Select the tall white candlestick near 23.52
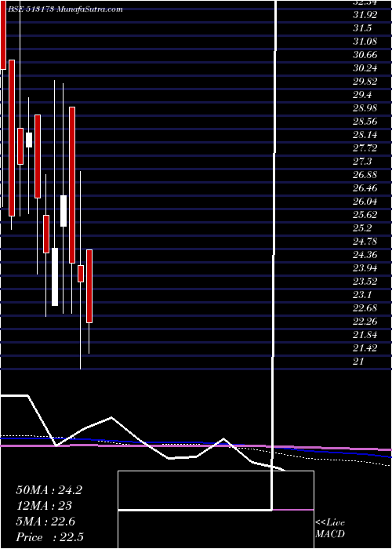 pyautogui.click(x=55, y=277)
